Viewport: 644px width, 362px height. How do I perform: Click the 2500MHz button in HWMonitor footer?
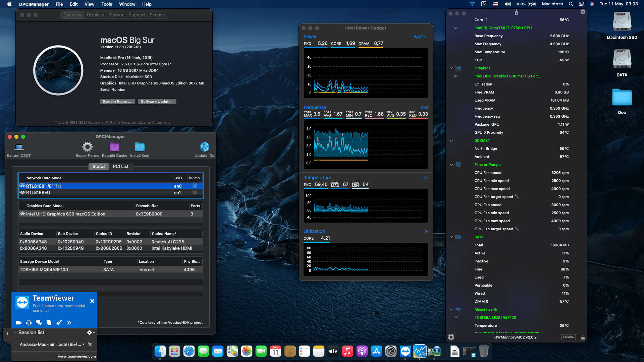(x=568, y=337)
